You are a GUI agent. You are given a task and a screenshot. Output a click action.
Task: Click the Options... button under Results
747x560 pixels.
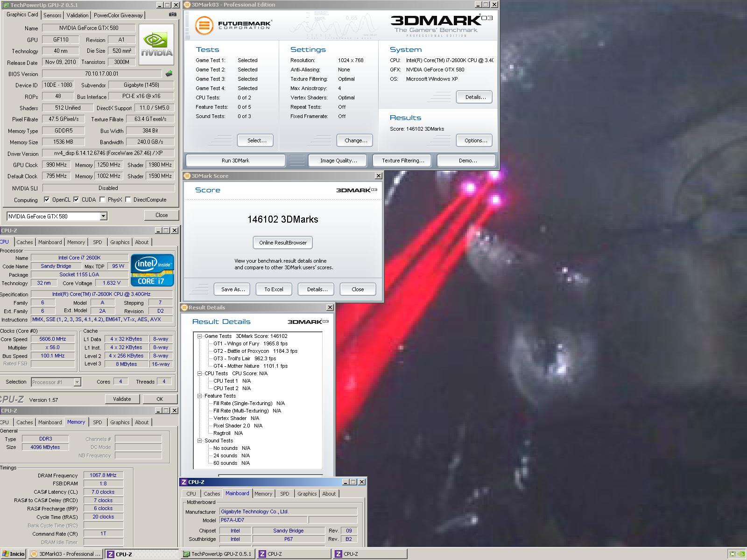pyautogui.click(x=475, y=140)
